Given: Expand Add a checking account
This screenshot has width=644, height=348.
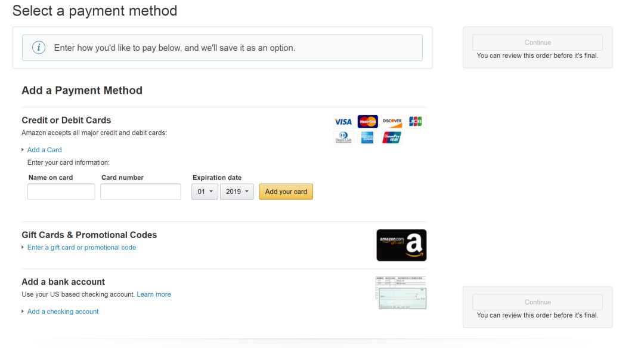Looking at the screenshot, I should tap(63, 312).
